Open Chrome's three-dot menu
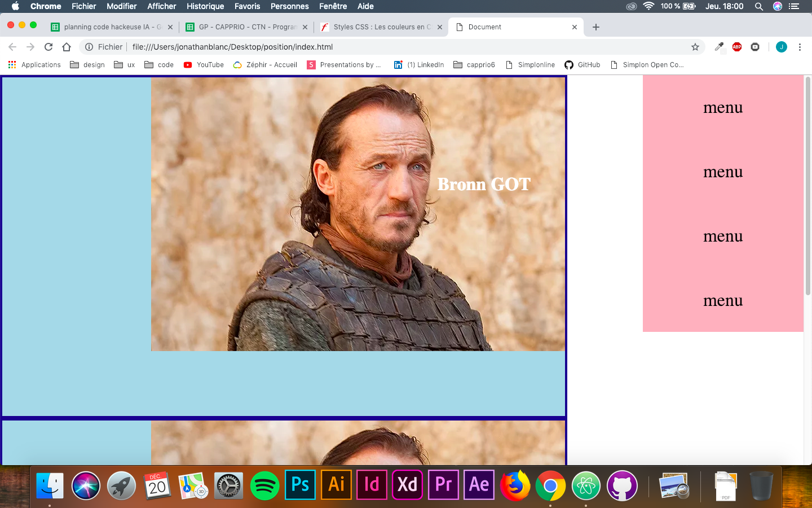812x508 pixels. (x=800, y=47)
